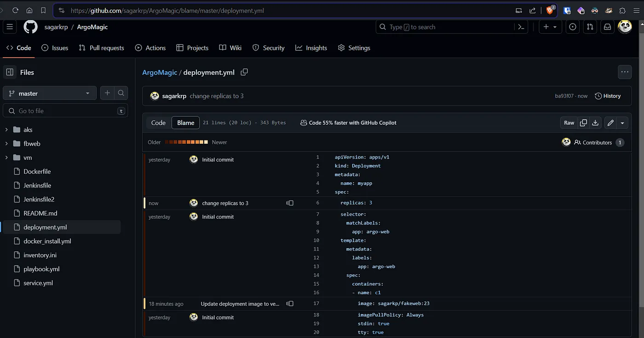The image size is (644, 338).
Task: Open the more file actions ellipsis menu
Action: click(x=625, y=72)
